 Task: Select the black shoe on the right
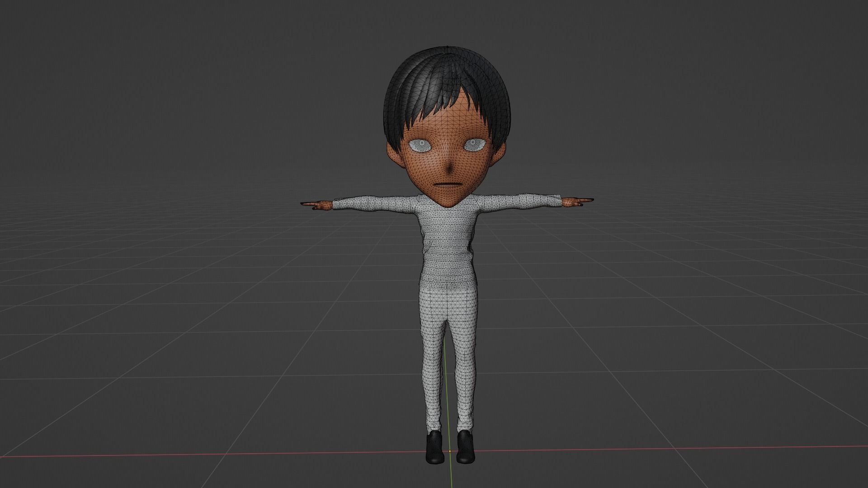click(465, 447)
